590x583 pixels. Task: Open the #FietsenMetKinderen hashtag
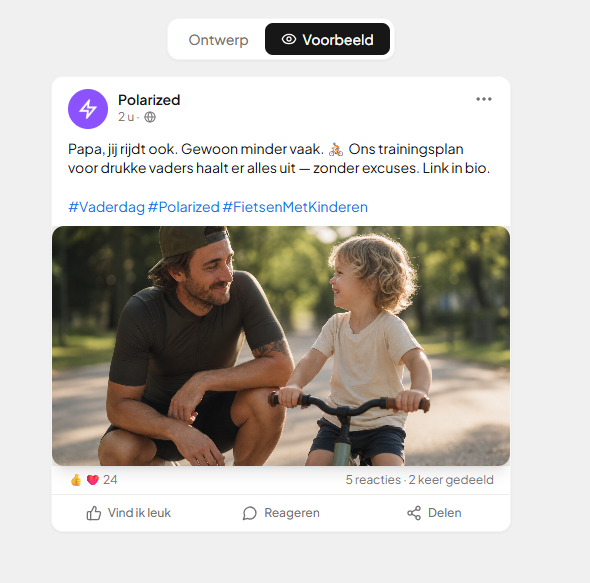295,207
